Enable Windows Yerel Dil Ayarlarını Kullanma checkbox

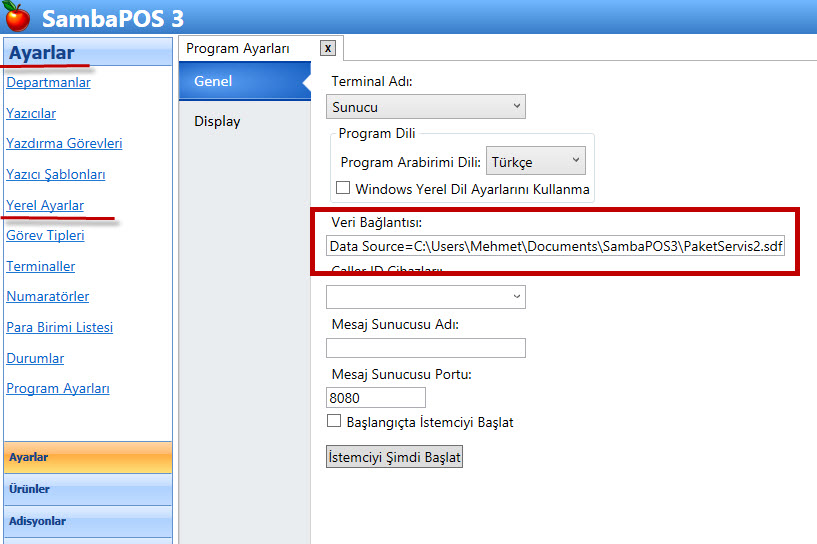pyautogui.click(x=343, y=188)
